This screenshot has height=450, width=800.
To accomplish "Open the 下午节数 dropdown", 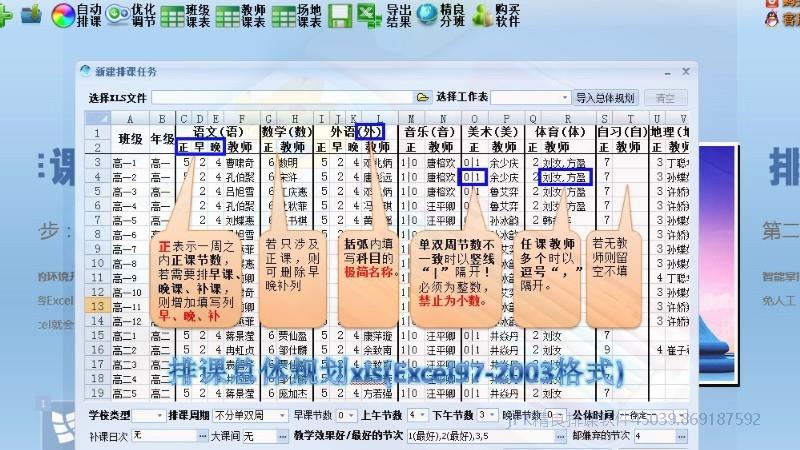I will pos(492,415).
